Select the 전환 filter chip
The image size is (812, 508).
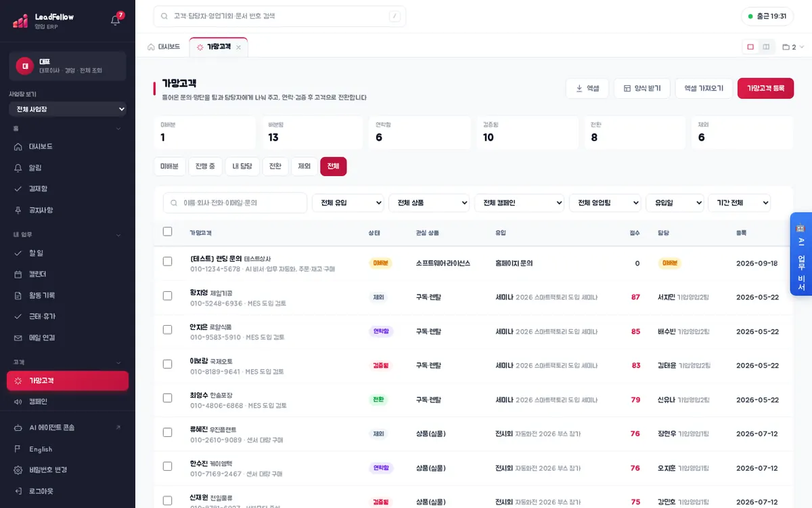[275, 167]
